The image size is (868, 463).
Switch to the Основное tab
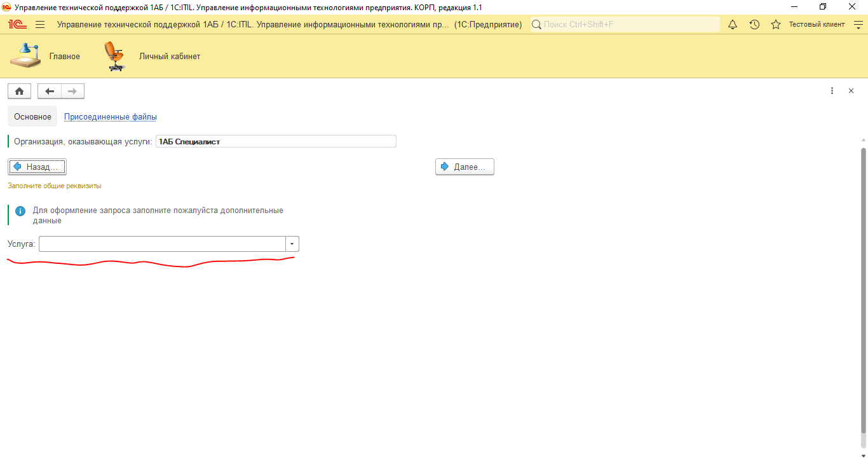pos(32,116)
